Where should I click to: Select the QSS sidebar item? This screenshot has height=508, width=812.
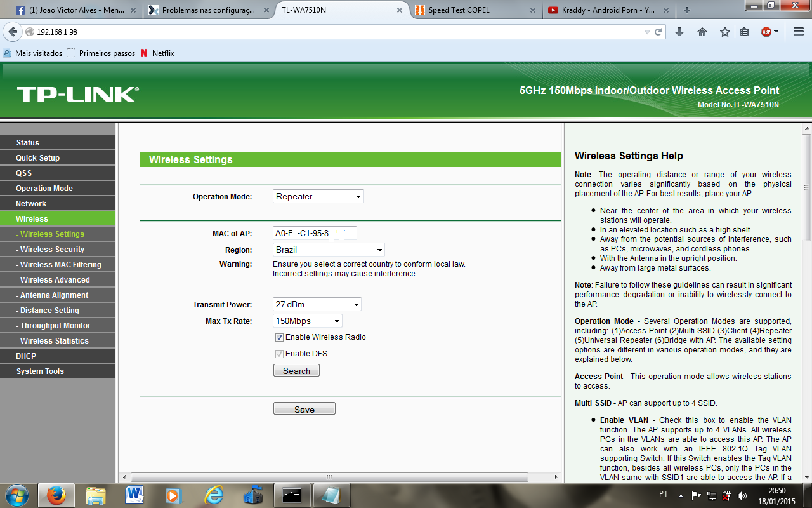tap(58, 173)
